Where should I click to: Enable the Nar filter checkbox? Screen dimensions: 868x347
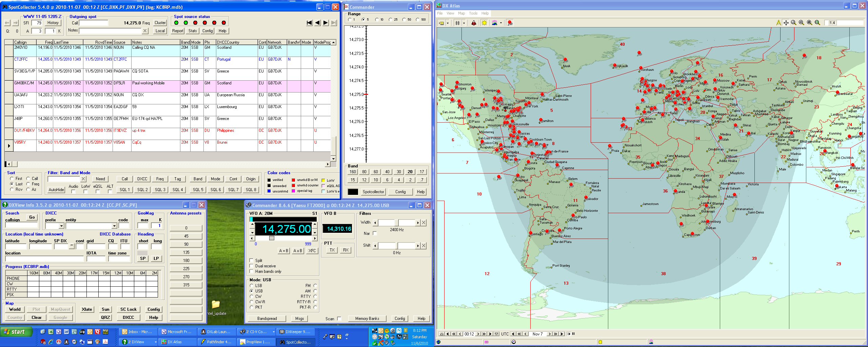[375, 233]
